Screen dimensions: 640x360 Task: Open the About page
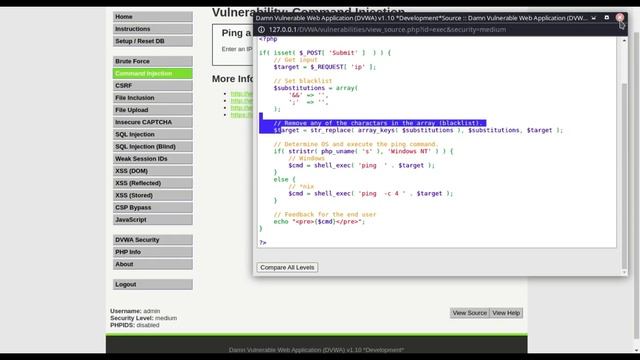pyautogui.click(x=152, y=264)
